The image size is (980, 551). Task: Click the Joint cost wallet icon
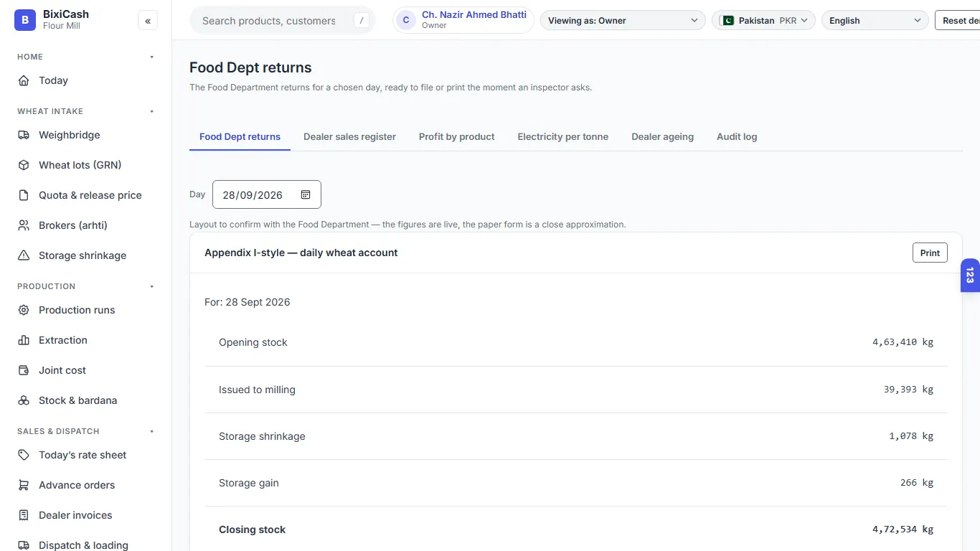click(24, 370)
